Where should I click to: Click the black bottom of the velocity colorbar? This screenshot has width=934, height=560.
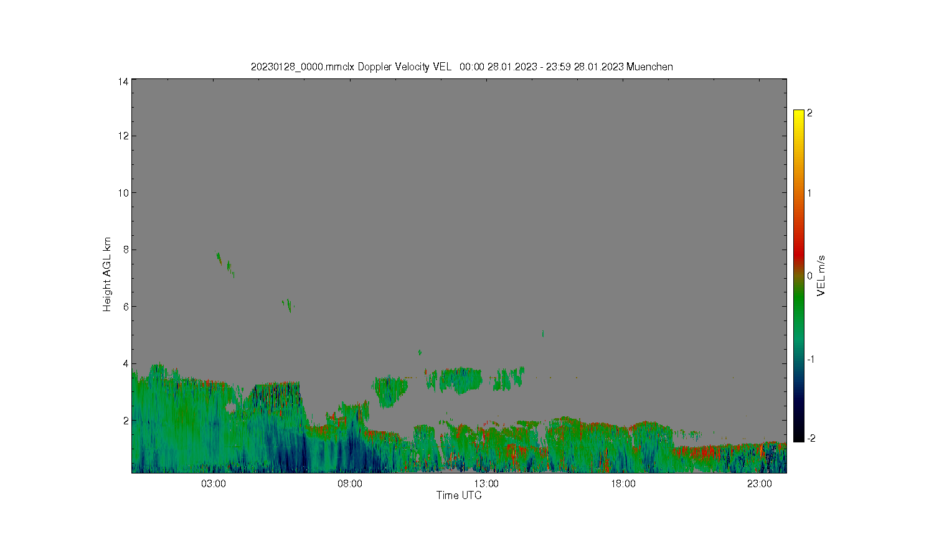point(798,437)
